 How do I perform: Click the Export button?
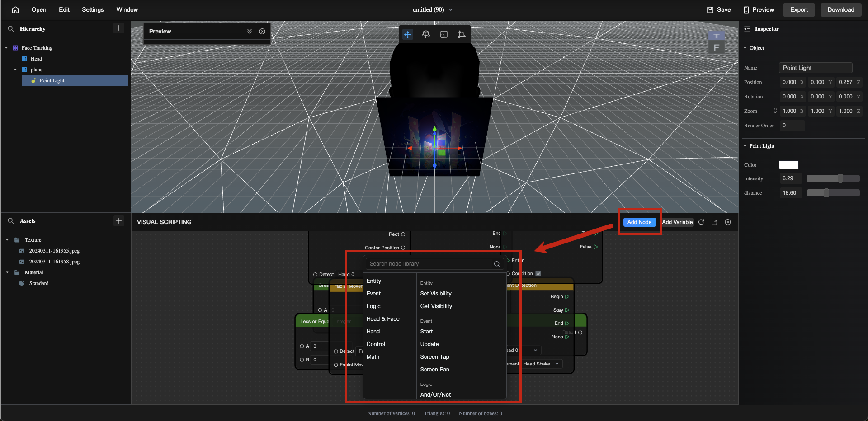click(x=799, y=9)
